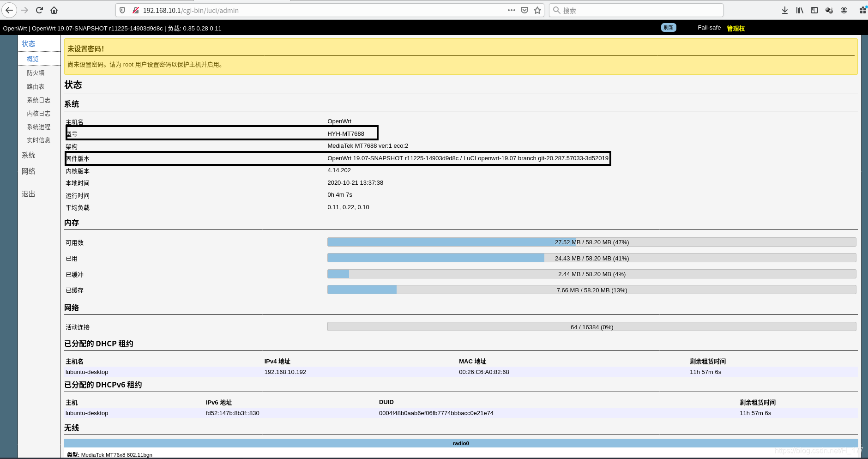Click the tracking protection shield icon
Image resolution: width=868 pixels, height=459 pixels.
[122, 10]
